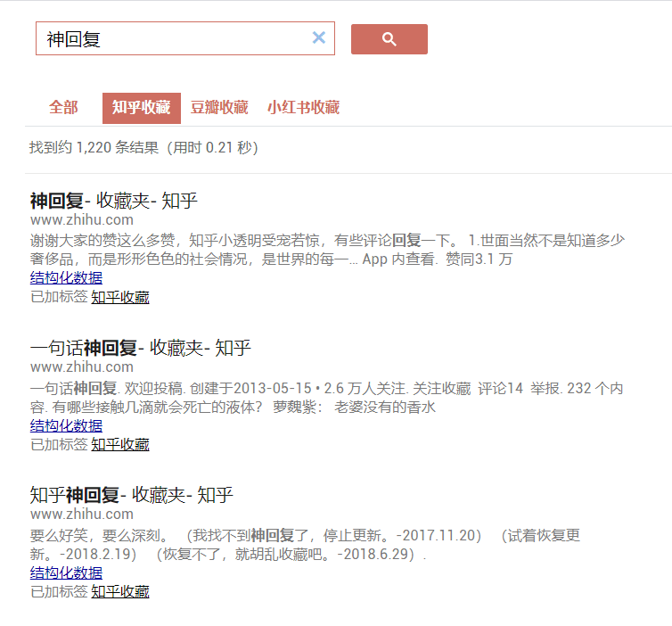672x626 pixels.
Task: Click the 知乎收藏 label under the first result
Action: click(120, 297)
